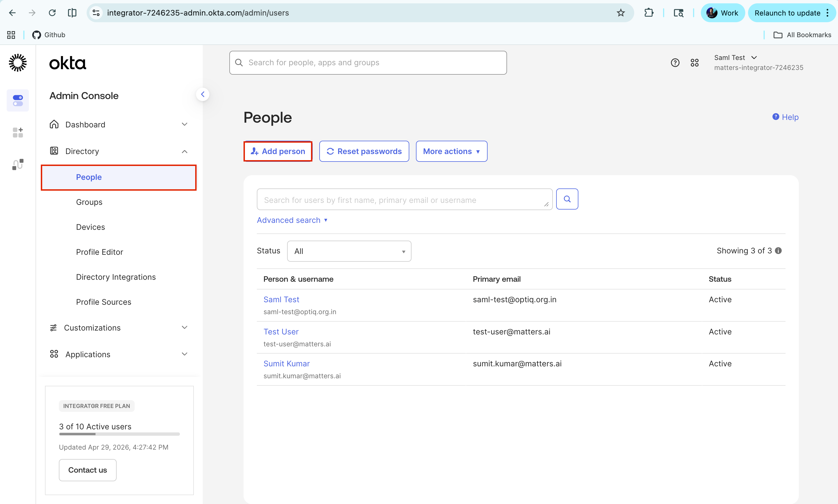Click the Reset passwords button
838x504 pixels.
coord(364,152)
